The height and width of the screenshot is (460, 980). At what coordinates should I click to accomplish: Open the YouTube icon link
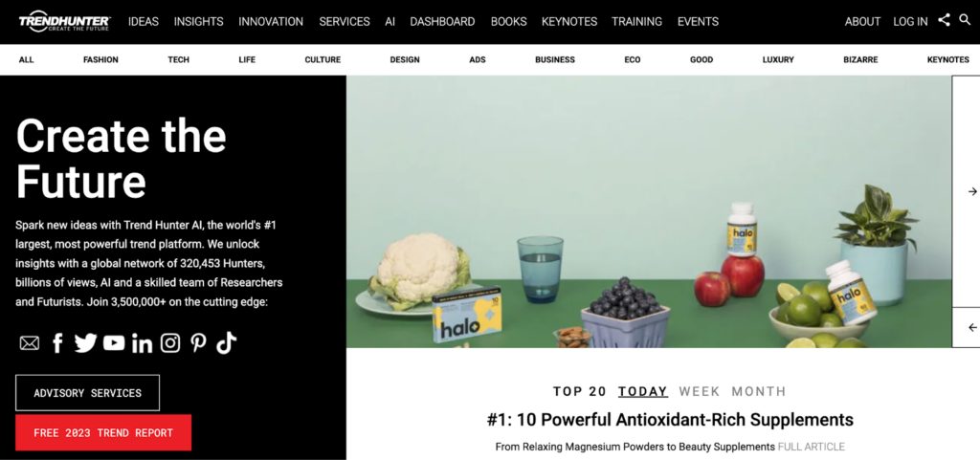pyautogui.click(x=114, y=342)
